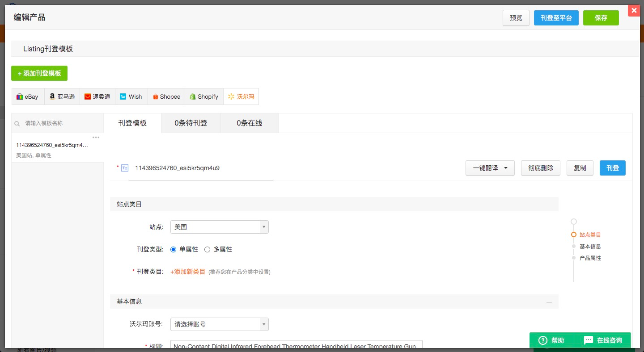
Task: Switch to the 亚马逊 platform tab
Action: [x=62, y=96]
